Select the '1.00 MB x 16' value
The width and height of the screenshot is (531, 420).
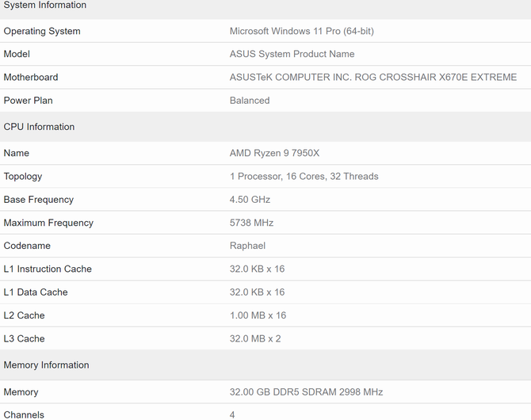pyautogui.click(x=258, y=315)
